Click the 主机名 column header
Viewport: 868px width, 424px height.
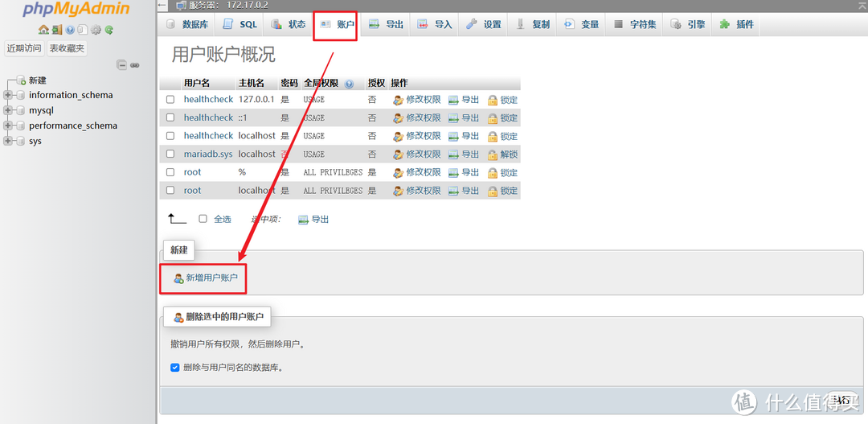(x=252, y=83)
